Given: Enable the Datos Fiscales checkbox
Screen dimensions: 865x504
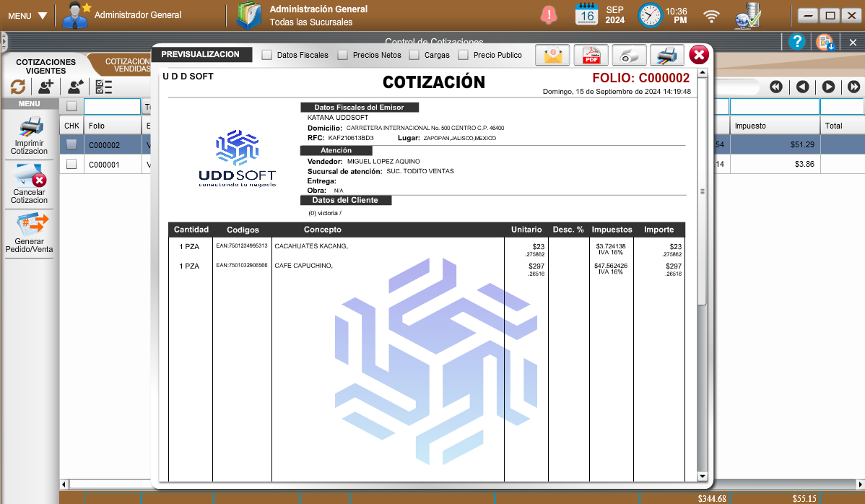Looking at the screenshot, I should click(x=267, y=55).
